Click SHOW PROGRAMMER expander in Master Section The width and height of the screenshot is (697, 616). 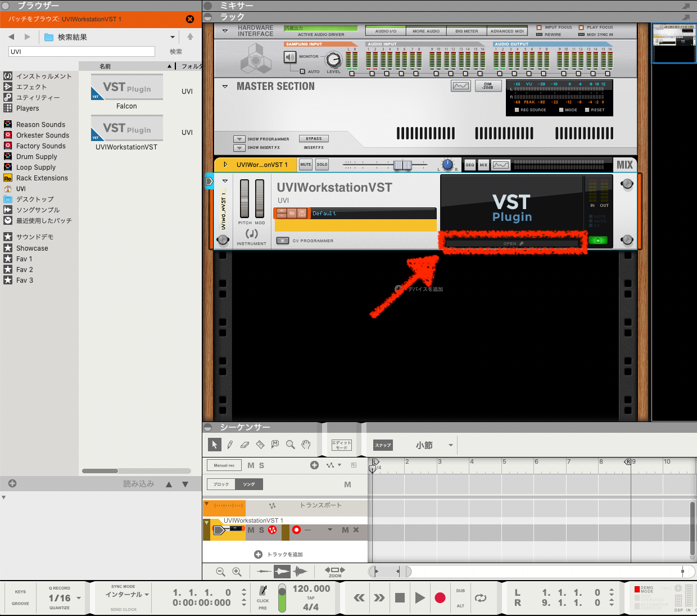tap(239, 139)
